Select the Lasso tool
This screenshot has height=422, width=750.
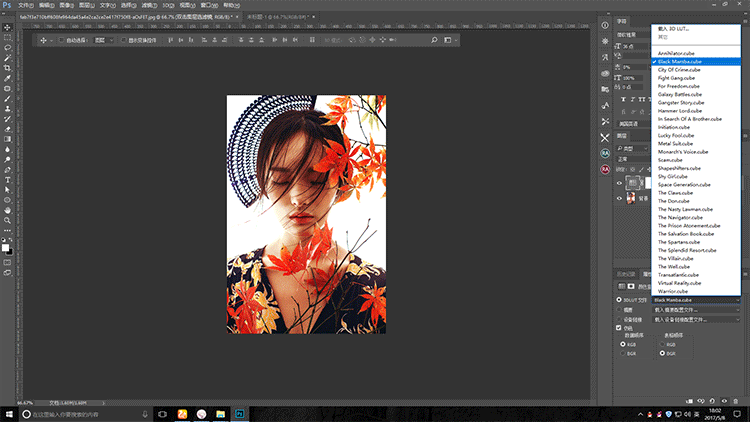(x=7, y=48)
